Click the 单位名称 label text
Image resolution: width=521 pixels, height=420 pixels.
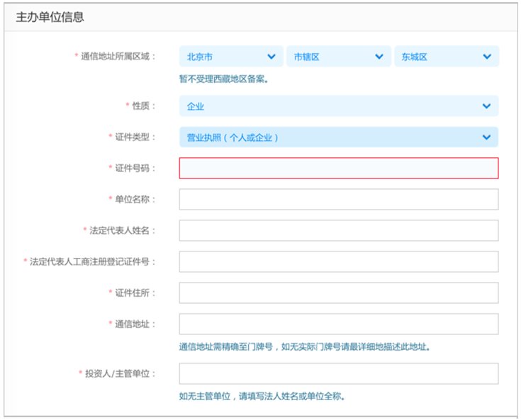click(135, 200)
